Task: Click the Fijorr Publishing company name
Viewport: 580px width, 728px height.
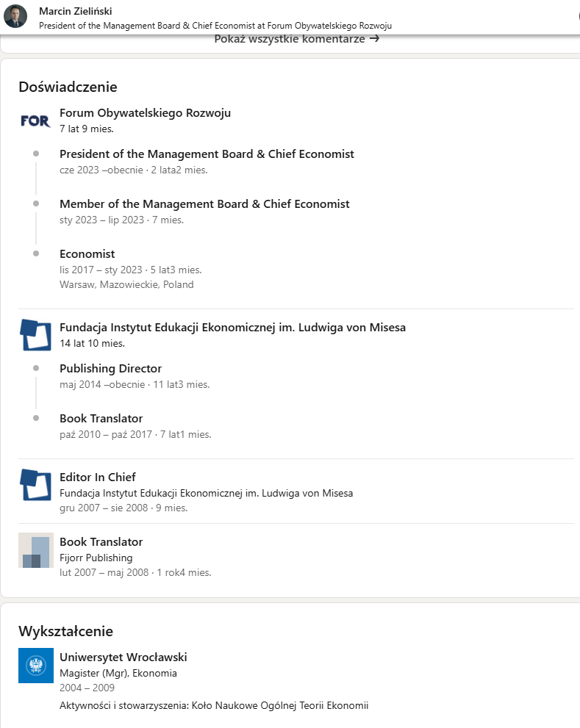Action: click(x=96, y=558)
